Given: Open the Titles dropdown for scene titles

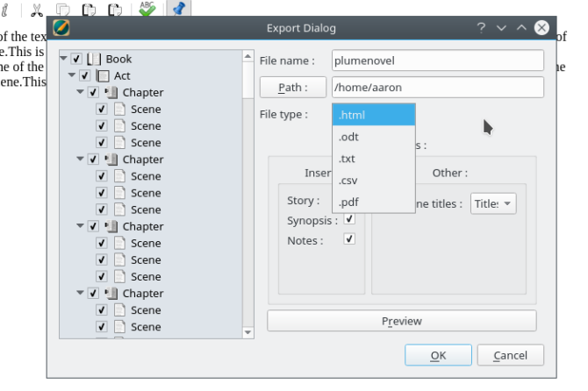Looking at the screenshot, I should coord(493,203).
